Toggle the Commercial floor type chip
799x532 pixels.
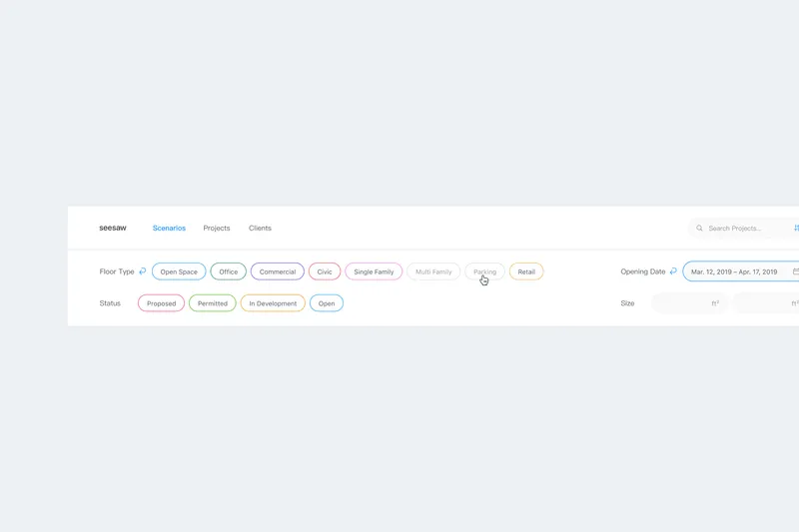click(278, 271)
